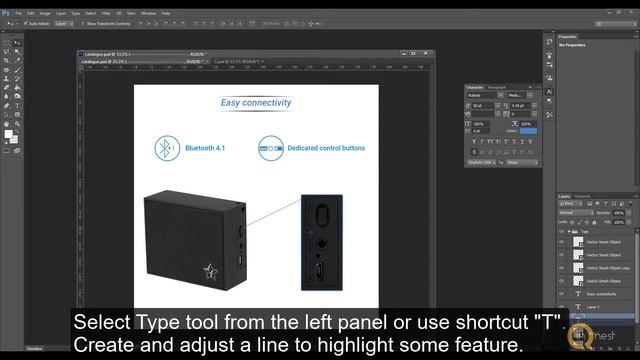Toggle Underline in Character panel

[x=522, y=142]
